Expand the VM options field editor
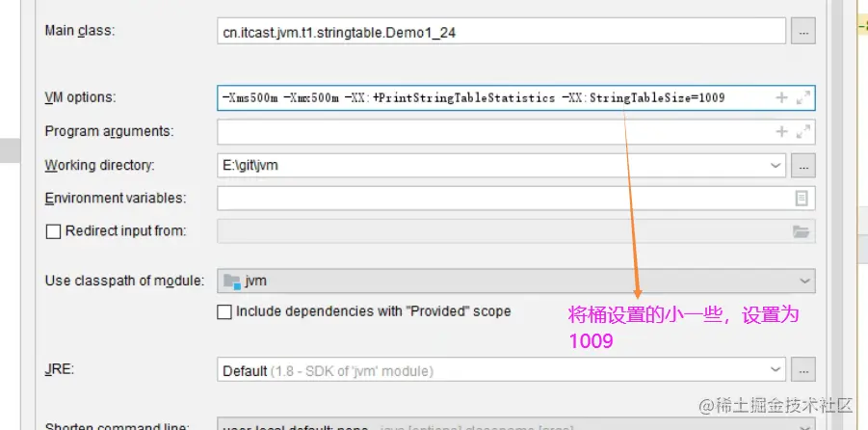Screen dimensions: 868x430 [802, 98]
